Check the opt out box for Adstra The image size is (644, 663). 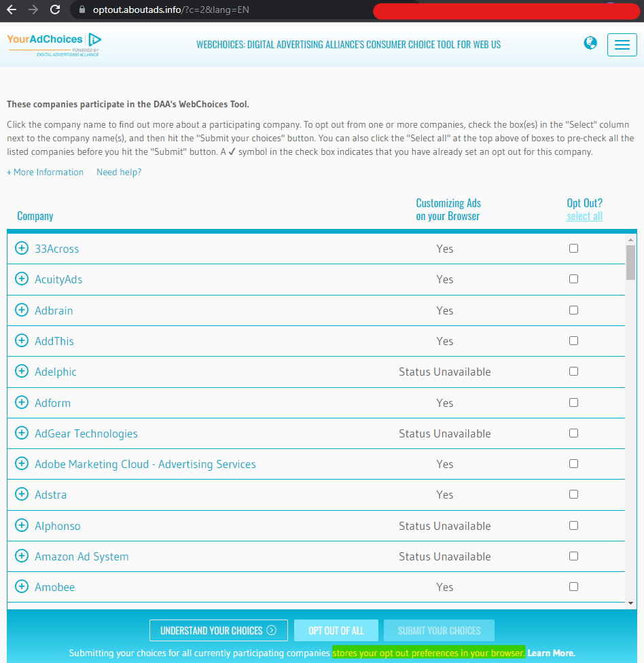[573, 495]
